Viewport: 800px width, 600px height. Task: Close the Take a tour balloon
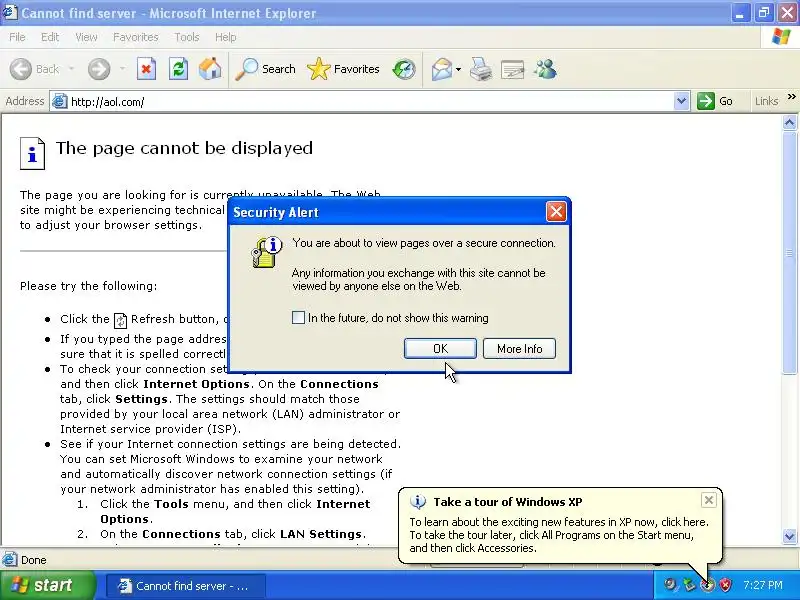[x=709, y=500]
